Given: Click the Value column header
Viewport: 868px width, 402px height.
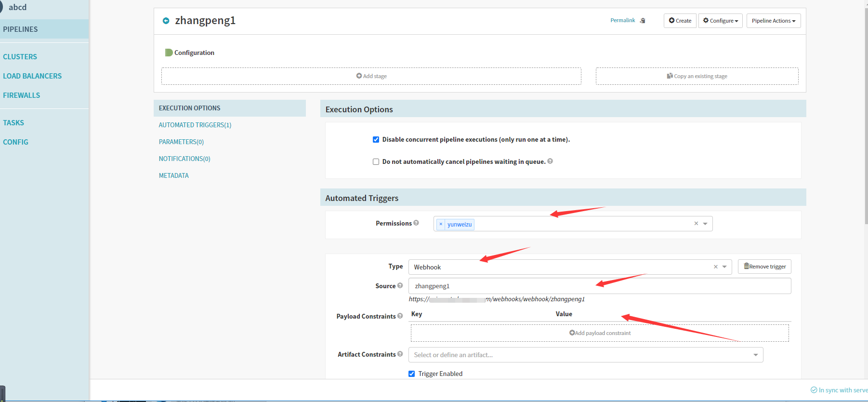Looking at the screenshot, I should click(x=564, y=314).
